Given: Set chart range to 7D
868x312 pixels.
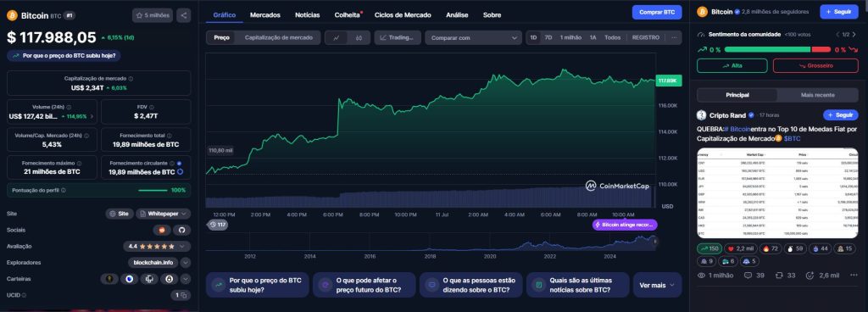Looking at the screenshot, I should (548, 37).
